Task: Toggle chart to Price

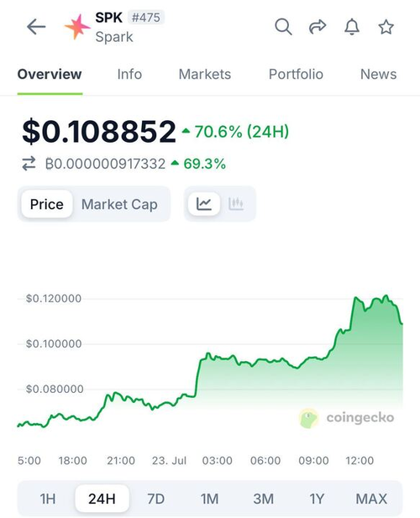Action: (46, 204)
